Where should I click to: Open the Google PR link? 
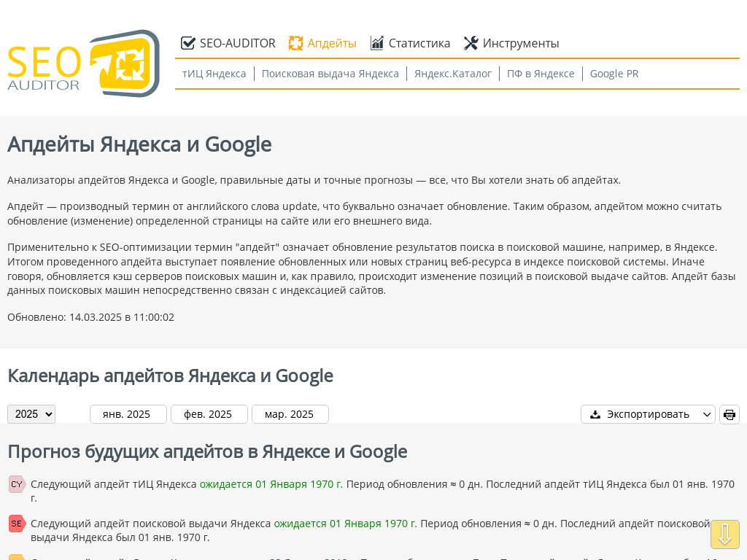614,74
